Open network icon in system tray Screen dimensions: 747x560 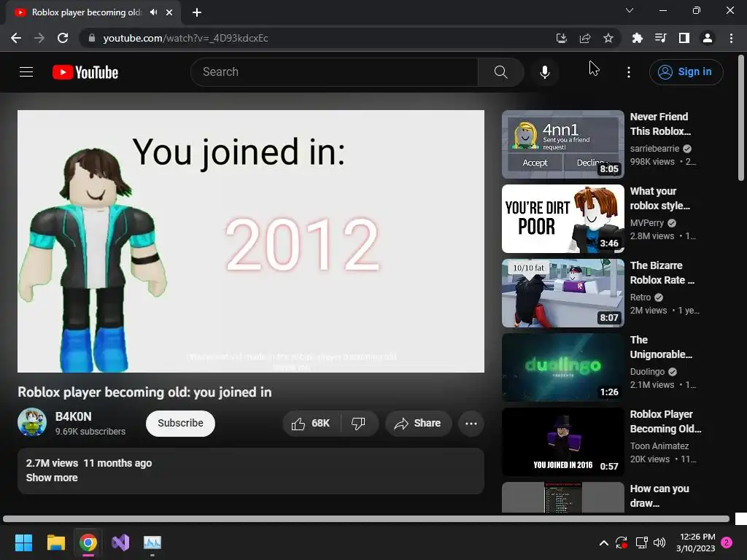[641, 542]
